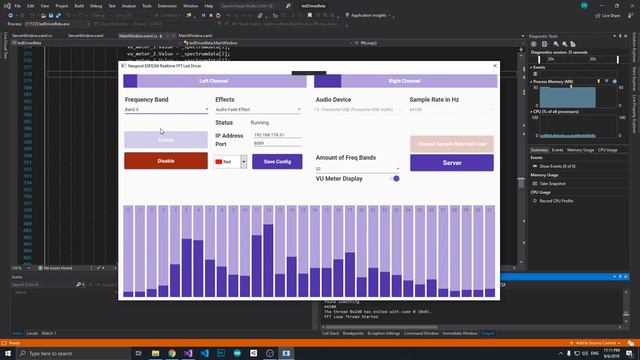Viewport: 640px width, 360px height.
Task: Click the Save file toolbar icon
Action: 51,16
